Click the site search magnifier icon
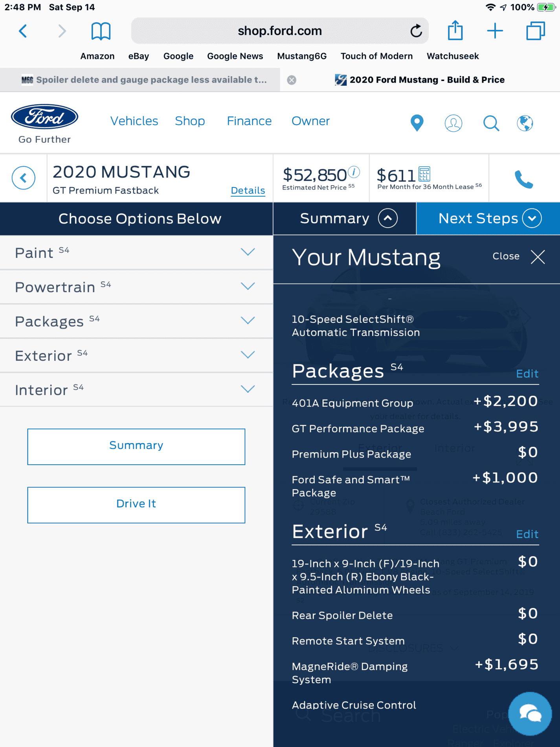 [x=491, y=123]
